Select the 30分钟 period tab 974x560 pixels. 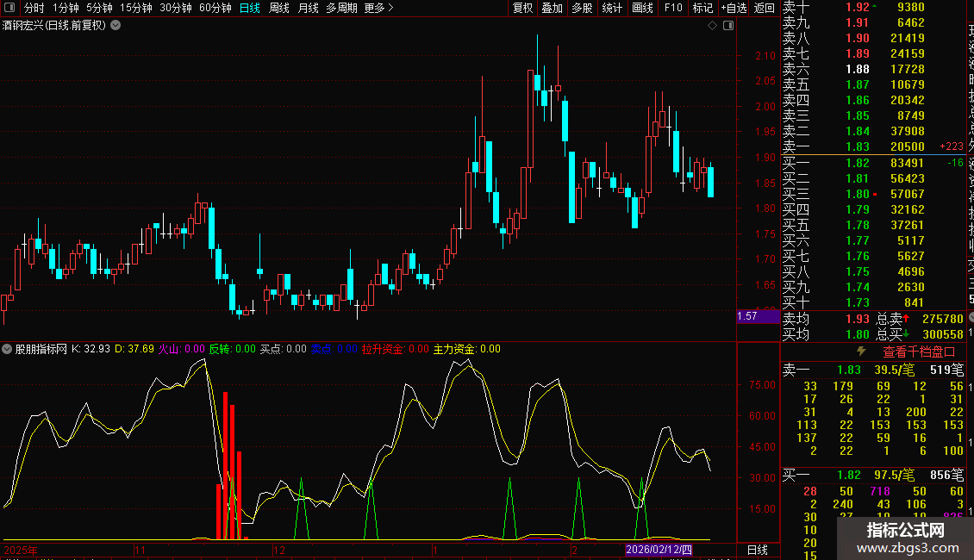[x=176, y=8]
